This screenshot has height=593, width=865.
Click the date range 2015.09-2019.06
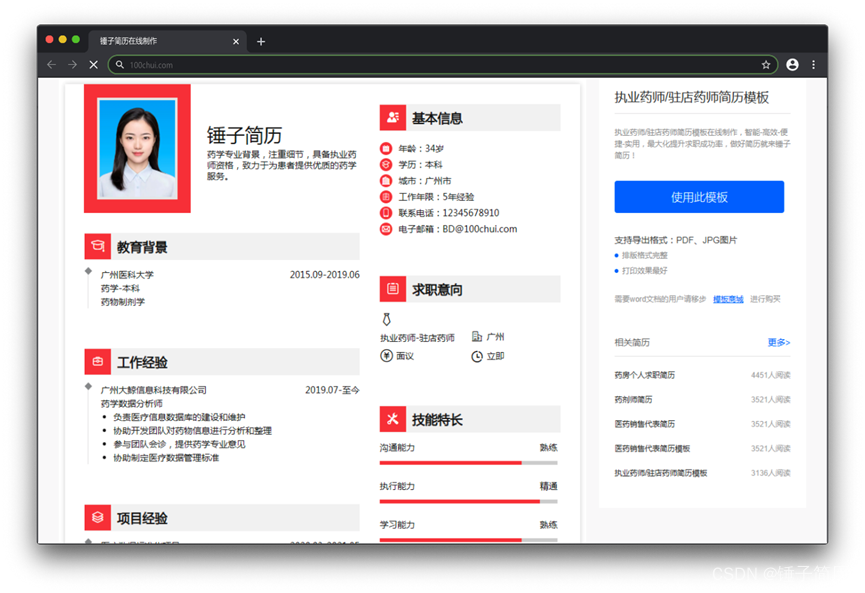coord(324,275)
